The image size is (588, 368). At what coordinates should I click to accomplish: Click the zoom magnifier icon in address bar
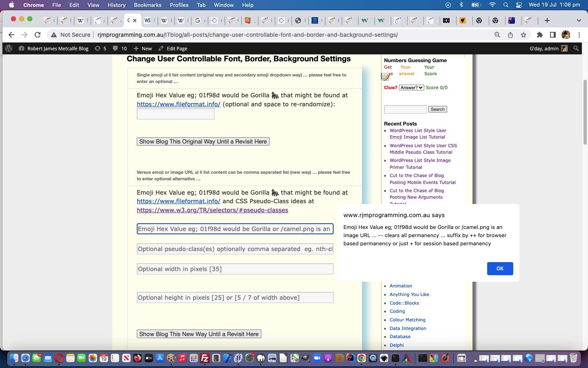[497, 35]
